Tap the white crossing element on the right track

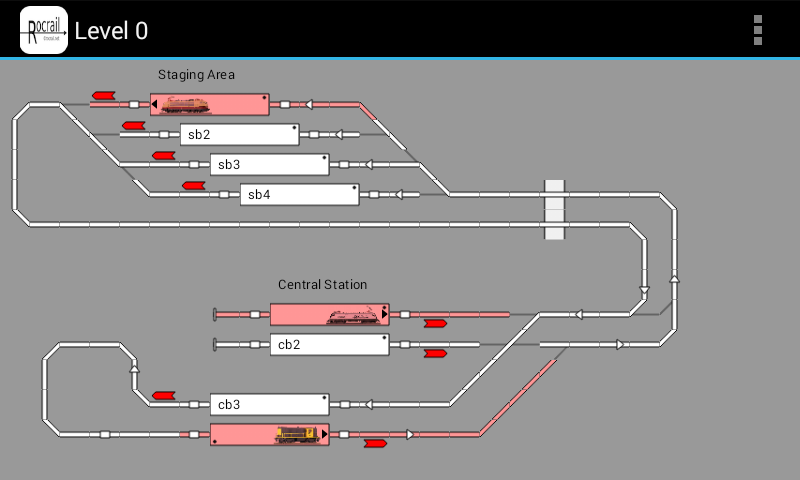coord(554,210)
